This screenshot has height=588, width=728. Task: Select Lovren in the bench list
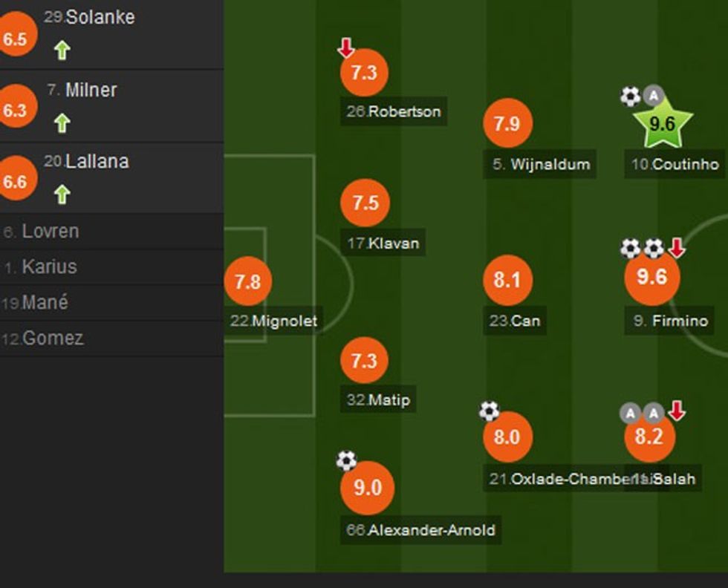point(50,232)
